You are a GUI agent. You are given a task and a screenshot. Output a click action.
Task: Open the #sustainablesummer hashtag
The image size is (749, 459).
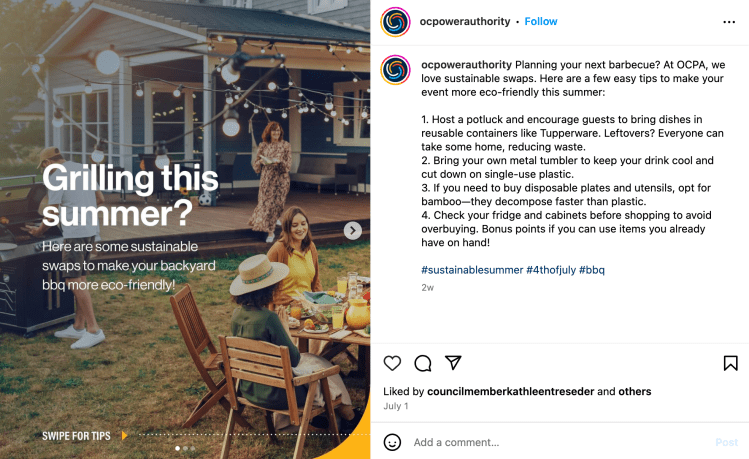471,270
